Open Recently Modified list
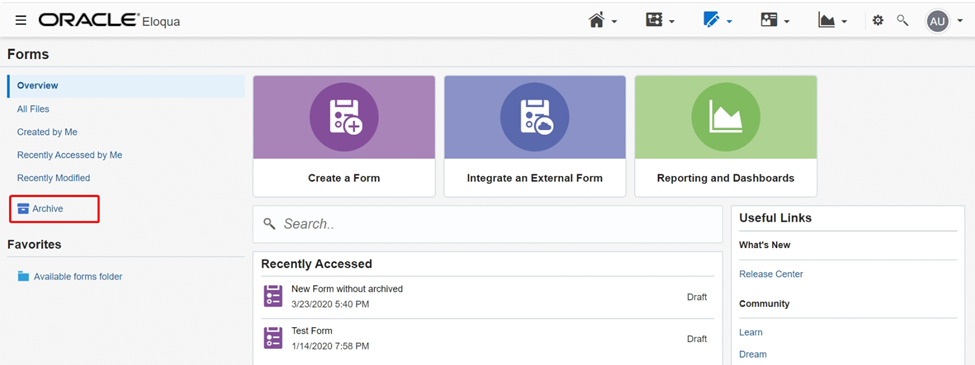This screenshot has width=975, height=365. [53, 178]
